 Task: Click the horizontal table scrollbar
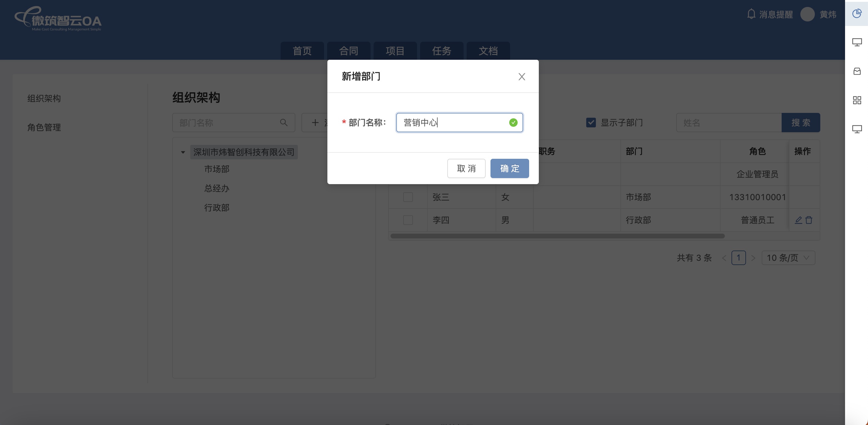557,236
